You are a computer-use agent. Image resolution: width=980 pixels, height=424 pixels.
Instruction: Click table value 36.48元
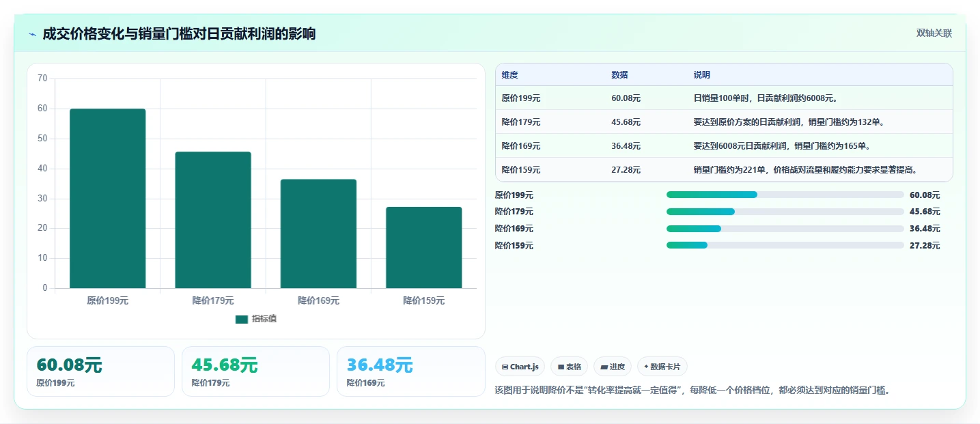pyautogui.click(x=626, y=146)
